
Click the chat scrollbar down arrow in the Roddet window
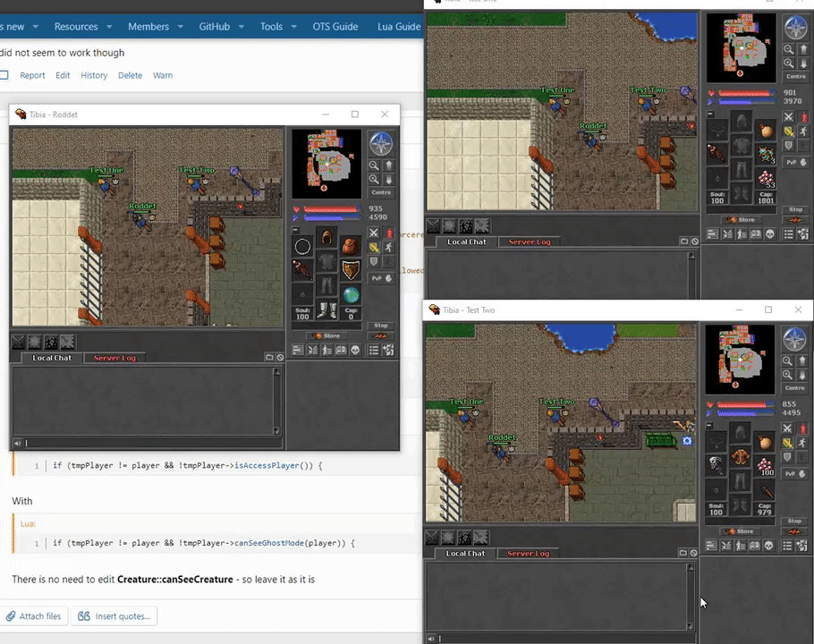276,431
